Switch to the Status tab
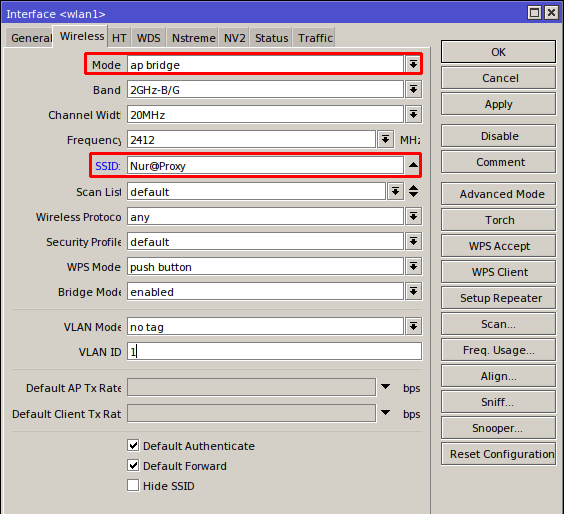Screen dimensions: 564x514 (272, 38)
